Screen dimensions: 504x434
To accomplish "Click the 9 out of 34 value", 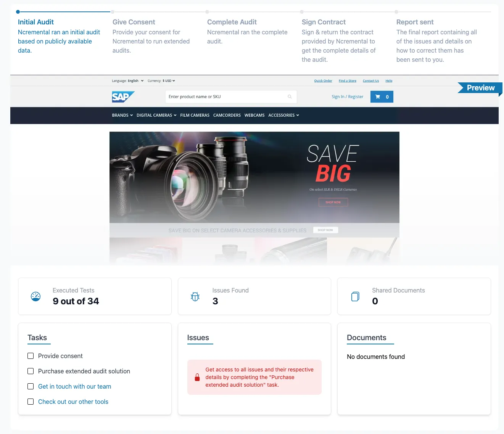I will pos(76,301).
